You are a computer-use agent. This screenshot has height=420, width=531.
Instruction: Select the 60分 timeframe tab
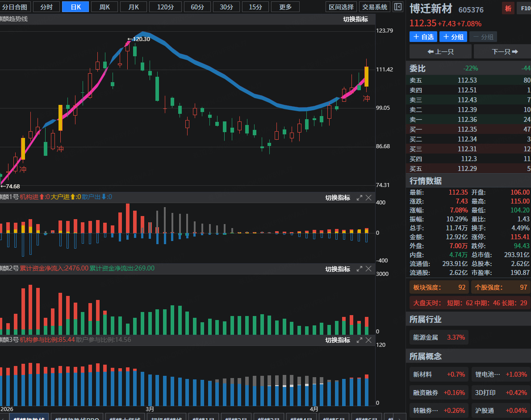[197, 7]
